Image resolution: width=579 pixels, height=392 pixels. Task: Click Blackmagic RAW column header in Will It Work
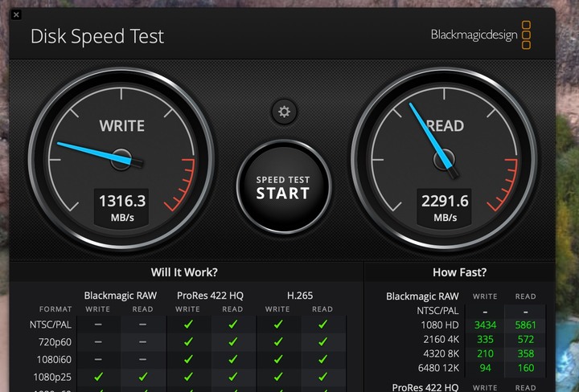point(121,296)
